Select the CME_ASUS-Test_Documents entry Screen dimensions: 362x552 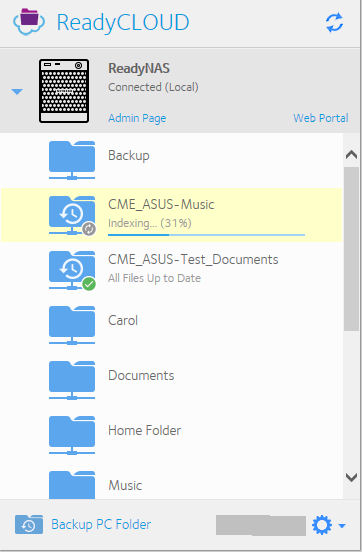171,270
